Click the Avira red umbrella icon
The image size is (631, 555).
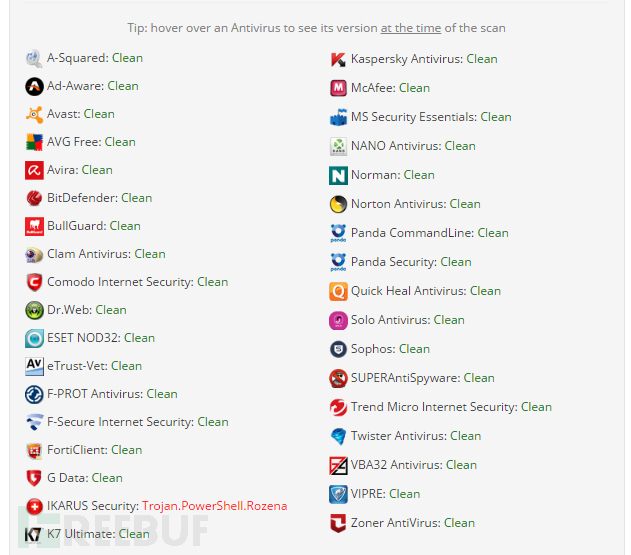(x=34, y=170)
